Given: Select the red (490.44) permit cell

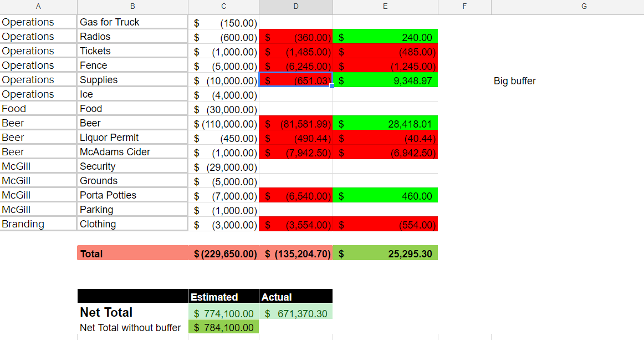Looking at the screenshot, I should click(296, 138).
